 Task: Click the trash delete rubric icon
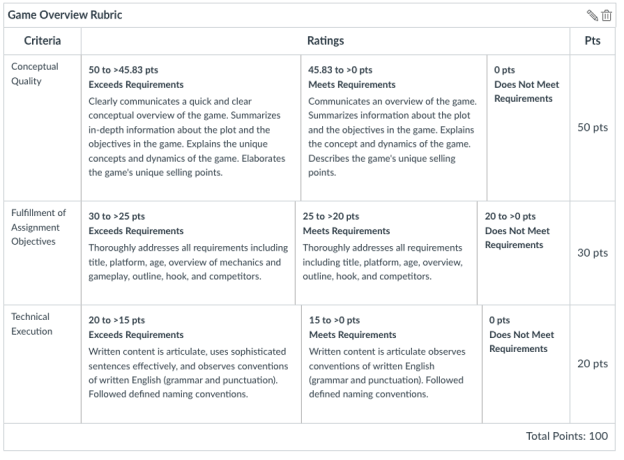(x=606, y=16)
